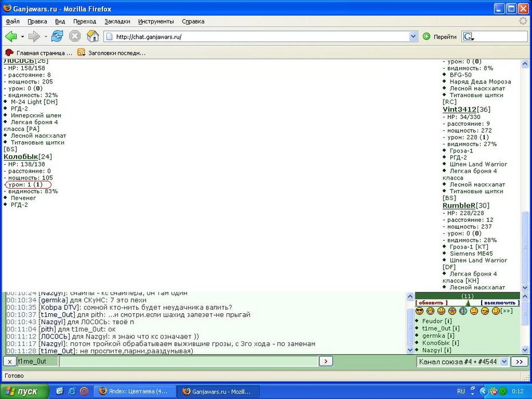532x399 pixels.
Task: Click the обновить link in chat panel
Action: pos(431,303)
